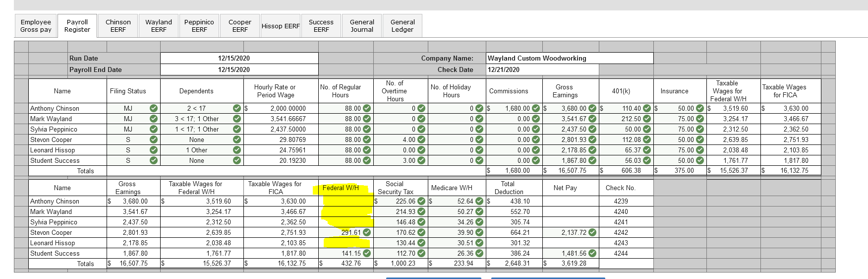Click the Payroll End Date field
The height and width of the screenshot is (279, 868).
239,70
